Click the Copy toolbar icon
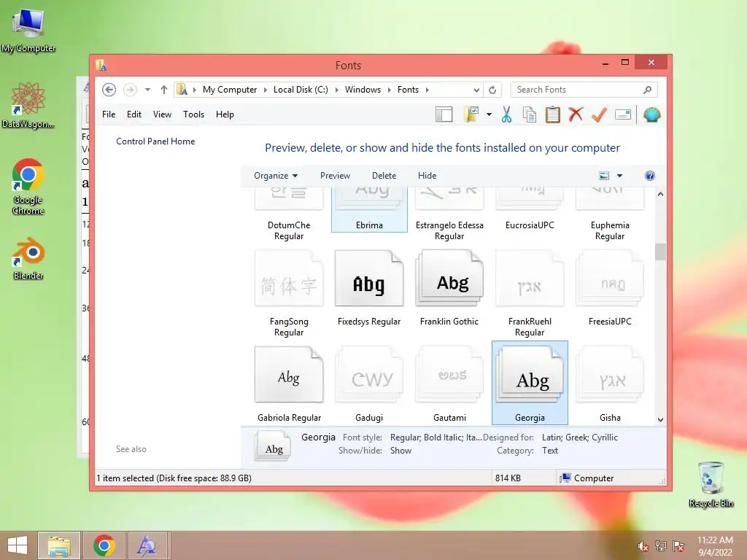The width and height of the screenshot is (747, 560). (530, 114)
